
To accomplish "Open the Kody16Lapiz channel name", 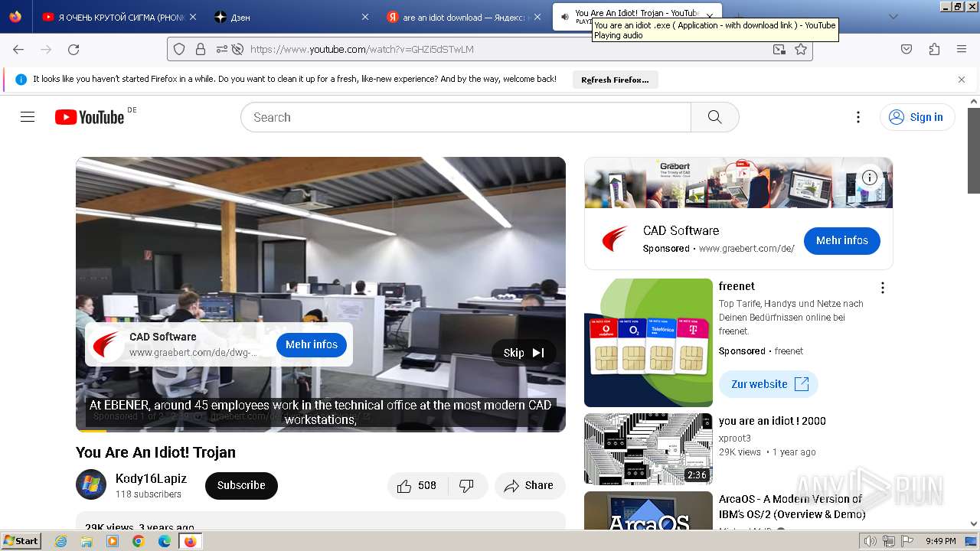I will click(x=151, y=478).
